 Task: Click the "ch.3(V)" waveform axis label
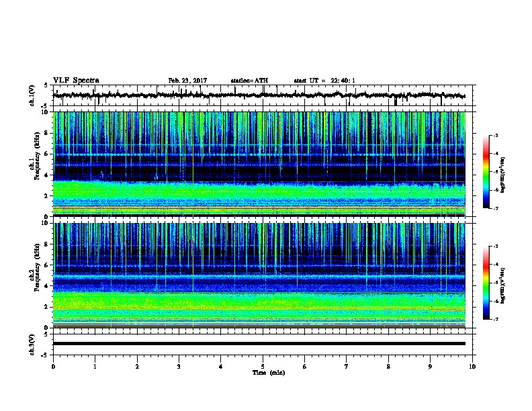[32, 345]
